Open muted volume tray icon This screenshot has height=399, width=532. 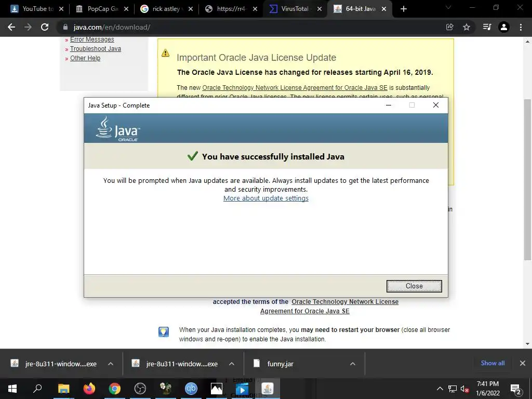(x=465, y=389)
